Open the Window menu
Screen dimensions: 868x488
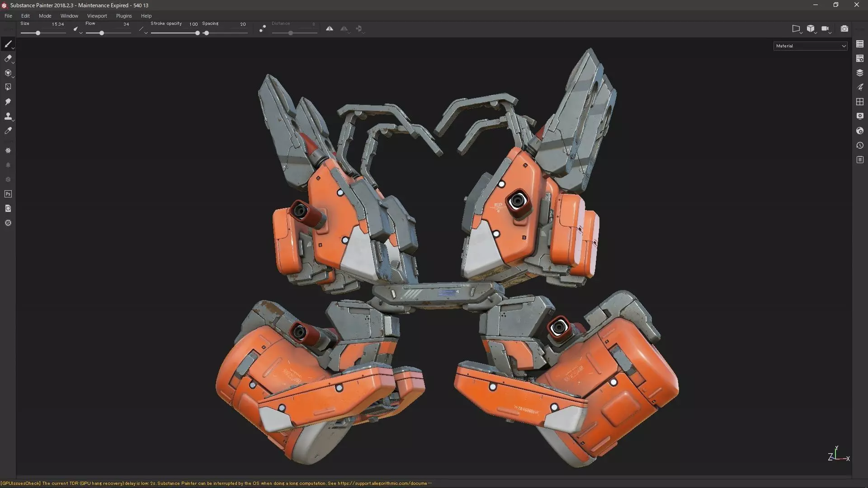(69, 16)
